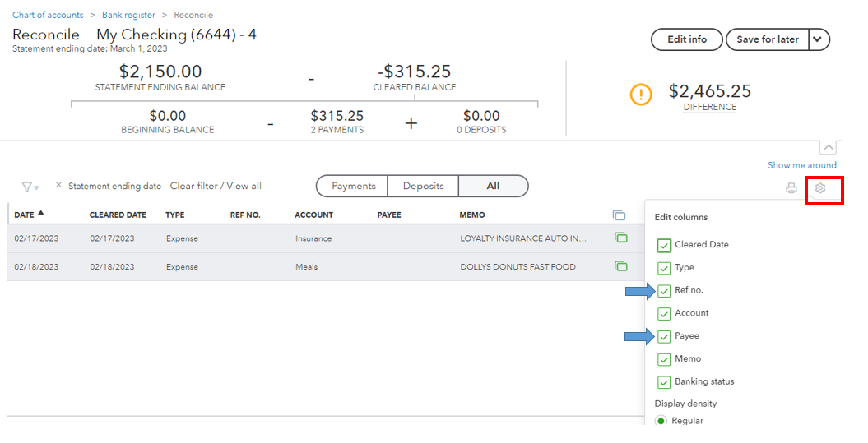Click green copy icon for Loyalty Insurance row
The height and width of the screenshot is (443, 868).
(x=620, y=238)
